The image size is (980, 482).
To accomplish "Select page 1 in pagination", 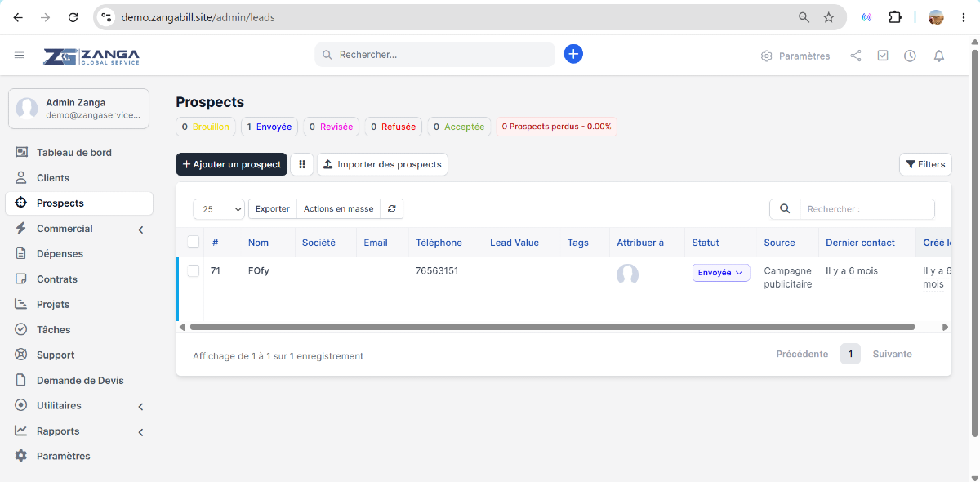I will (x=850, y=354).
